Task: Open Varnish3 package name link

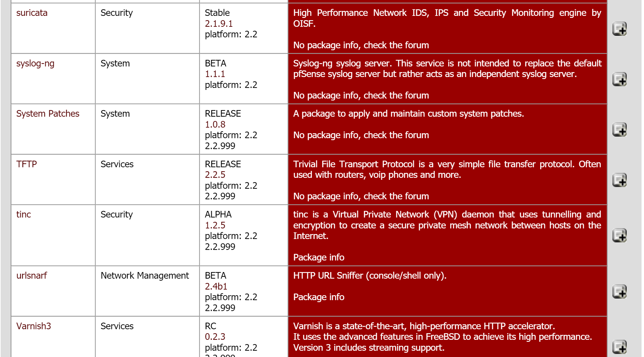Action: [x=33, y=326]
